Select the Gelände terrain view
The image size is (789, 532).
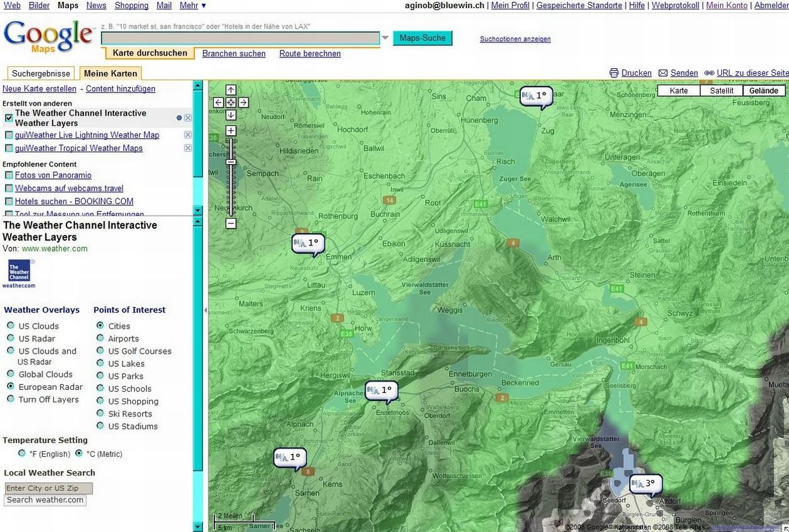pos(764,91)
